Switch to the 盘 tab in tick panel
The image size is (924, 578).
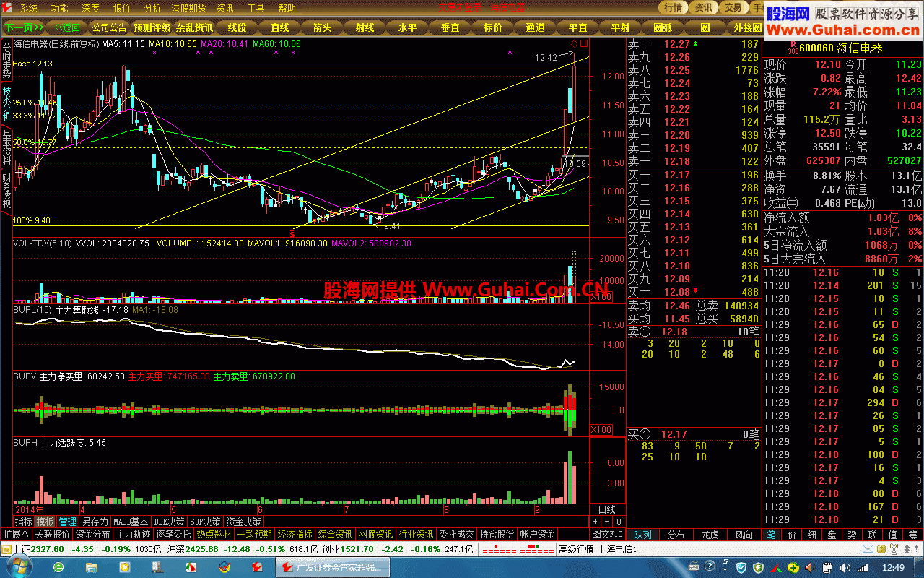832,535
